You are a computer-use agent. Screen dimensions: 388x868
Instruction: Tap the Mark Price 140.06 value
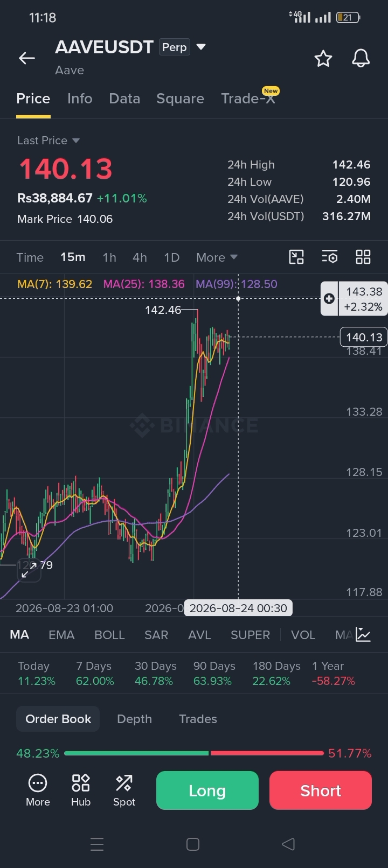(95, 219)
